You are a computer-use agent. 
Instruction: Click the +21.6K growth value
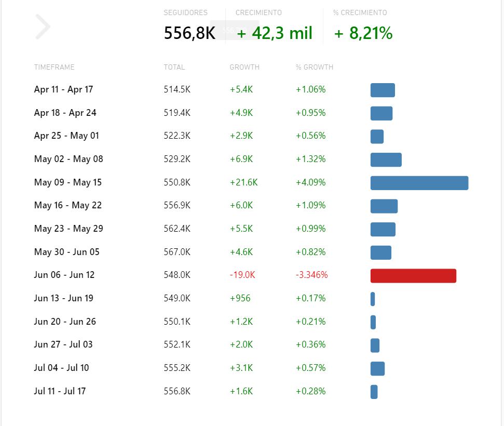coord(243,182)
